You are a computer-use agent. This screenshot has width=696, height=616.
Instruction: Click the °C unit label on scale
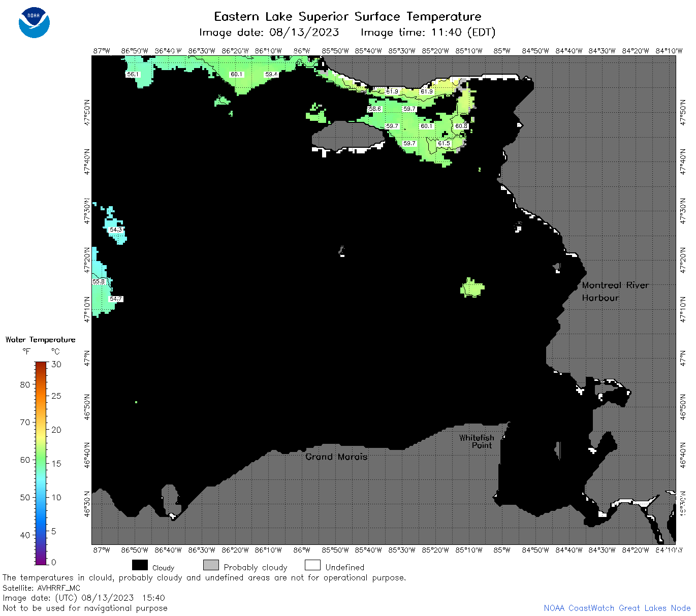55,351
